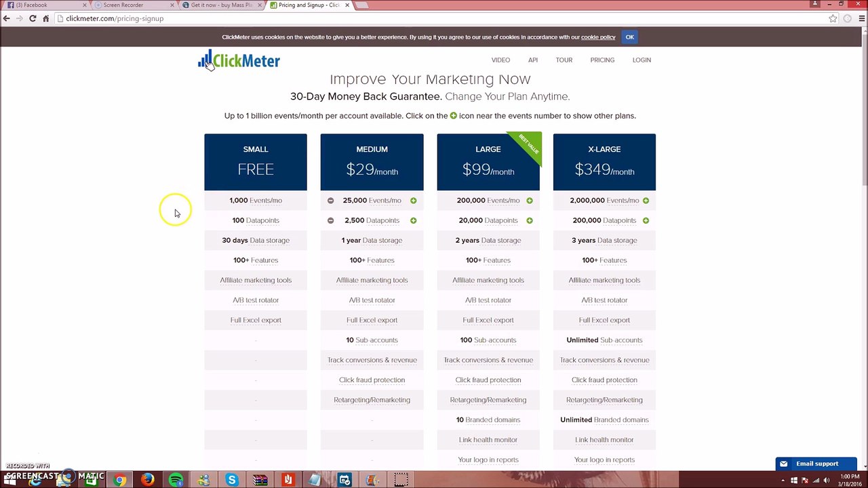Image resolution: width=868 pixels, height=488 pixels.
Task: Click 'Retargeting/Remarketing' in Medium plan
Action: [x=372, y=400]
